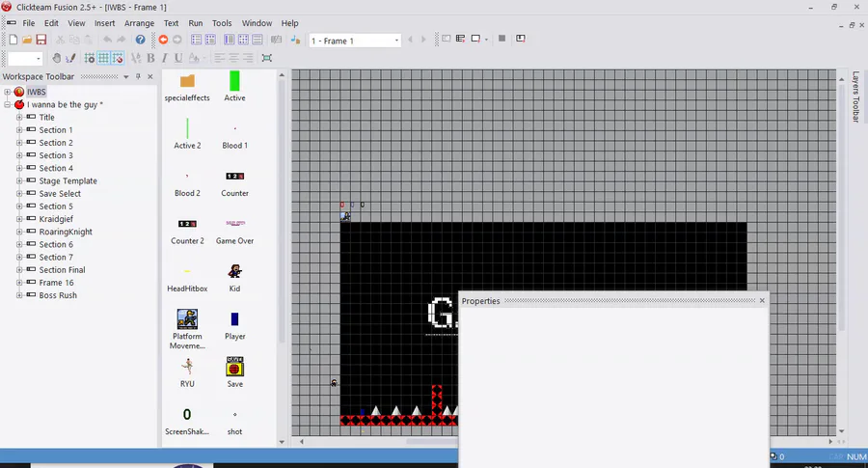
Task: Select Section Final in tree
Action: coord(62,270)
